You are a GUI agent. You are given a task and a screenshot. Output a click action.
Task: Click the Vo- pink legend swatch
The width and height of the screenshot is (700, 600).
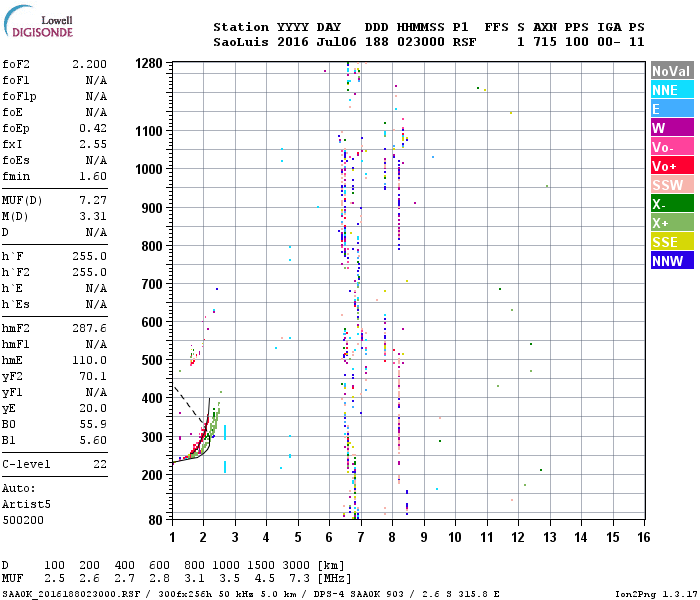point(672,147)
